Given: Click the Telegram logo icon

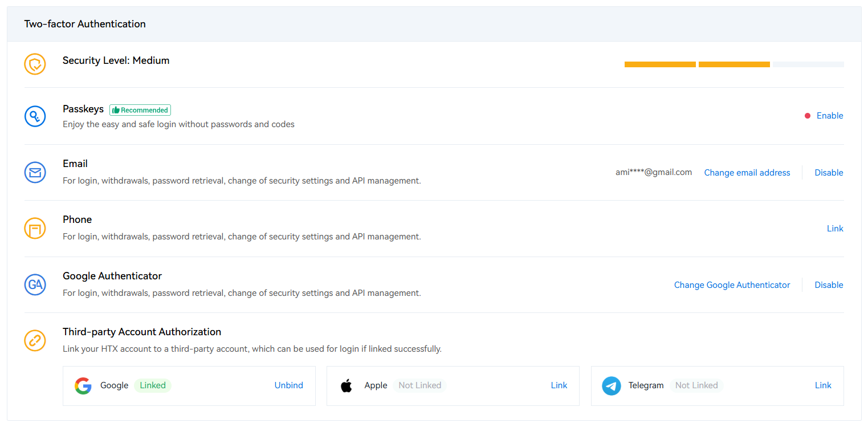Looking at the screenshot, I should [x=612, y=386].
